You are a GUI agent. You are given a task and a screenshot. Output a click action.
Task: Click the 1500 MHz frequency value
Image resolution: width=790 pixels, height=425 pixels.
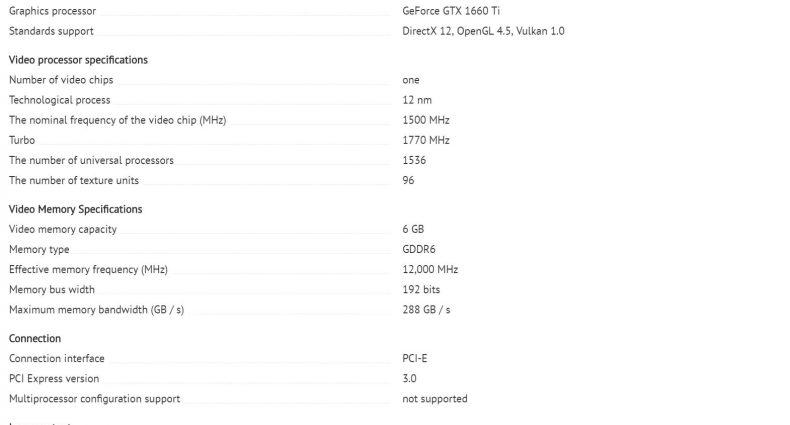tap(426, 120)
